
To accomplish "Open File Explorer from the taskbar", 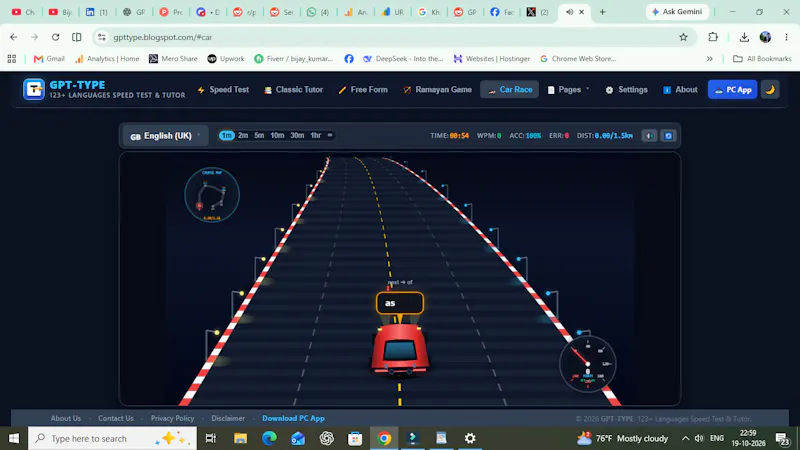I will click(x=240, y=438).
